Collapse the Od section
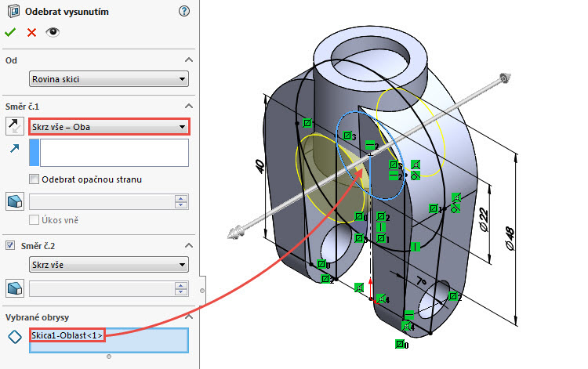The width and height of the screenshot is (588, 369). [x=189, y=60]
